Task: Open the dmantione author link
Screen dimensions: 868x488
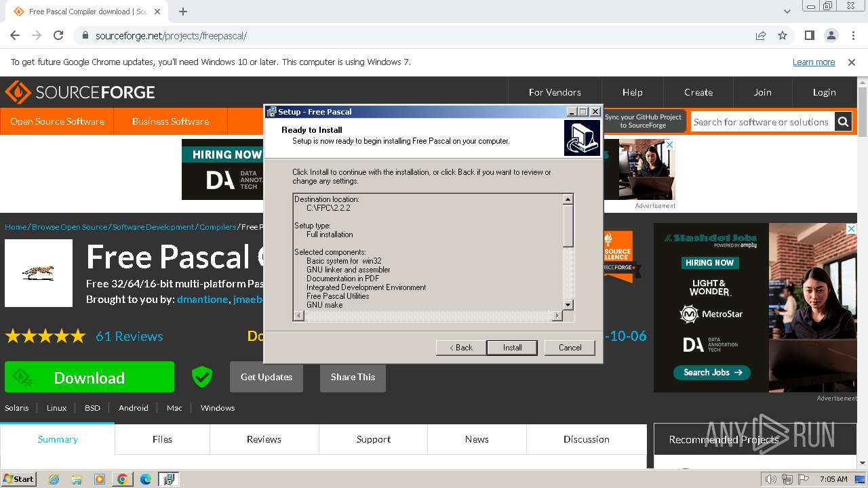Action: (x=202, y=300)
